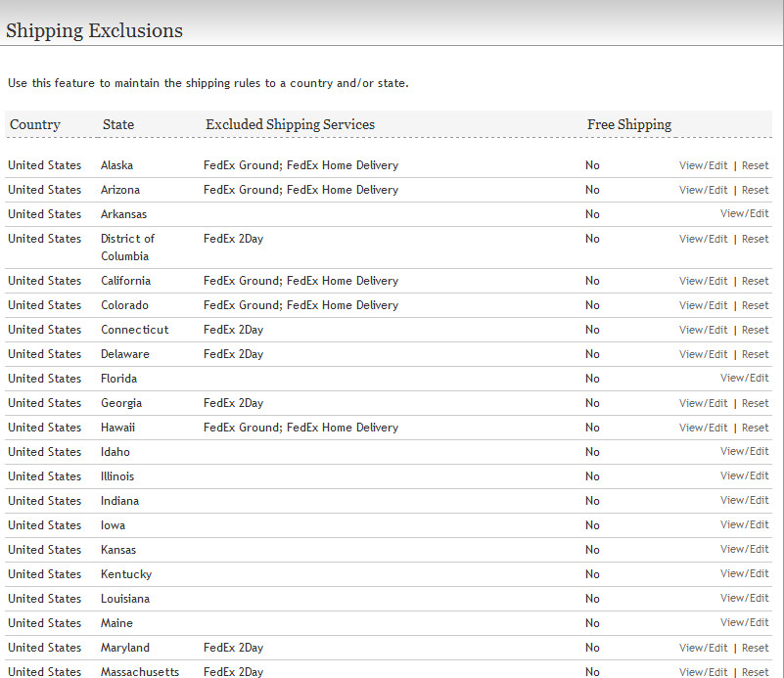Click the Excluded Shipping Services column header
Screen dimensions: 784x678
coord(290,124)
